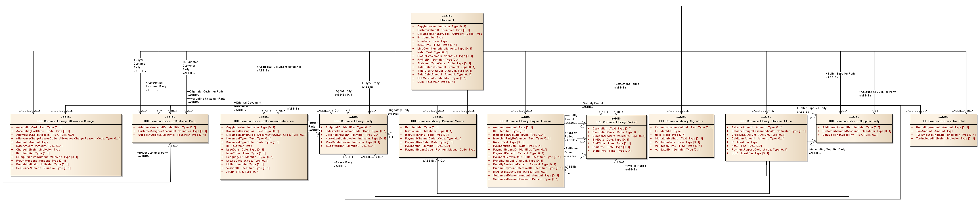
Task: Select the Tax Total class header
Action: point(943,121)
